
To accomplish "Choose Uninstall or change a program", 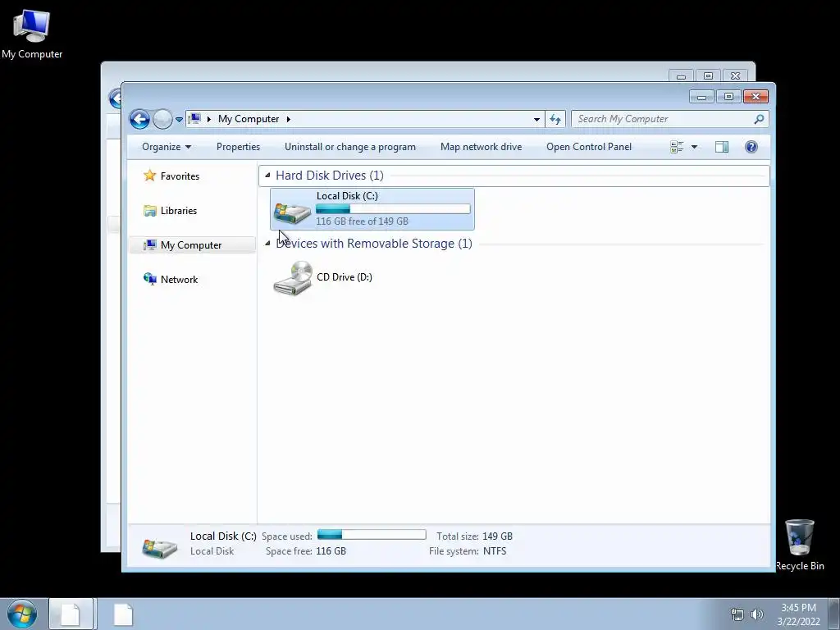I will [349, 147].
